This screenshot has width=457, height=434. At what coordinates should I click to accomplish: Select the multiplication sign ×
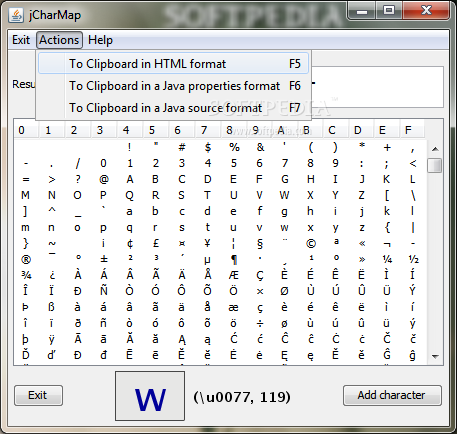[260, 291]
